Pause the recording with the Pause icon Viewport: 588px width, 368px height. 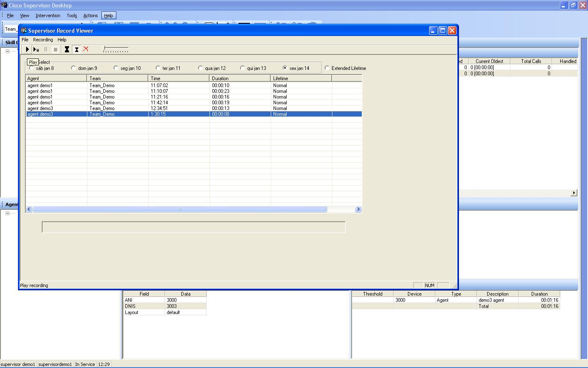(x=46, y=49)
